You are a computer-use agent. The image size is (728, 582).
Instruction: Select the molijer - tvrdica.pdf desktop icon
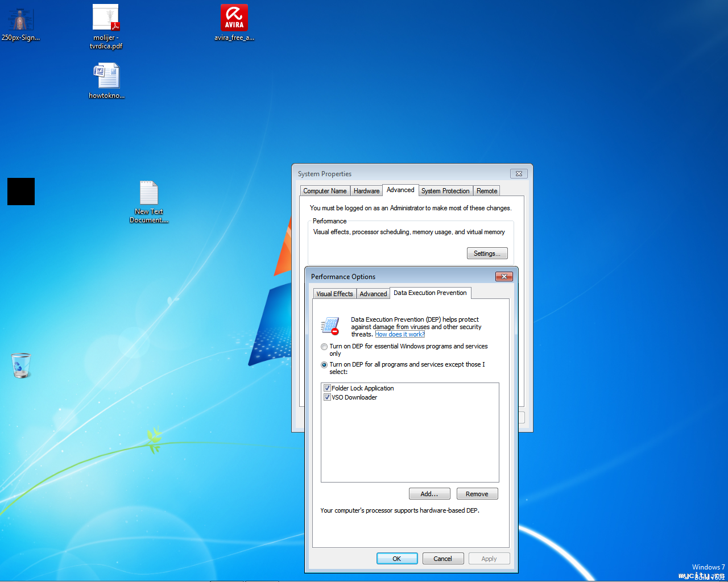click(x=106, y=27)
